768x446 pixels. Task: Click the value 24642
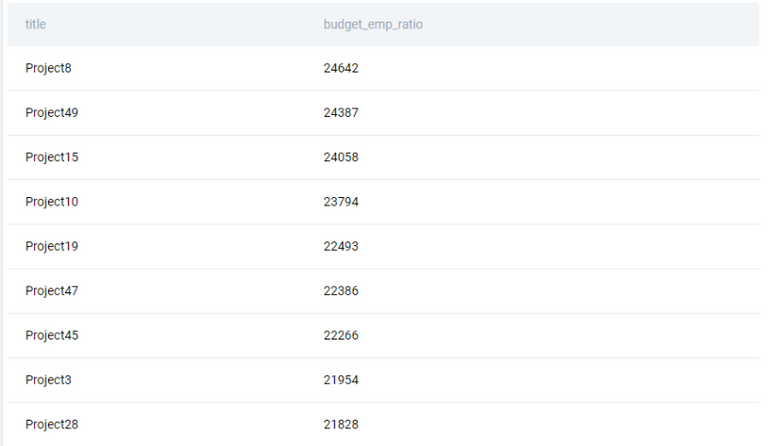point(341,68)
